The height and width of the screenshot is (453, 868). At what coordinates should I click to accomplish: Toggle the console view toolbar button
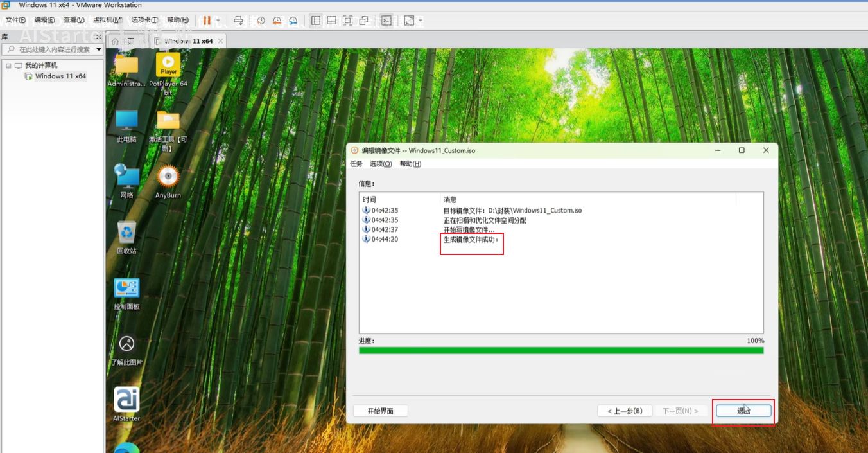[386, 21]
